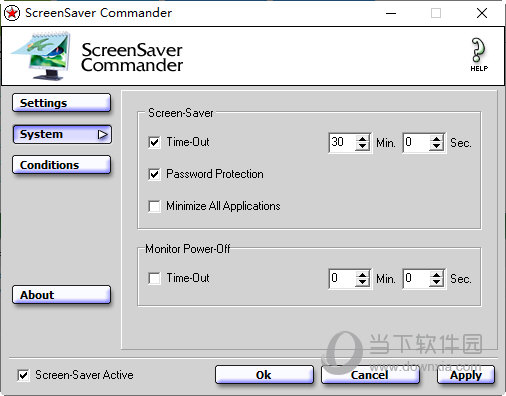Select the System section

62,134
